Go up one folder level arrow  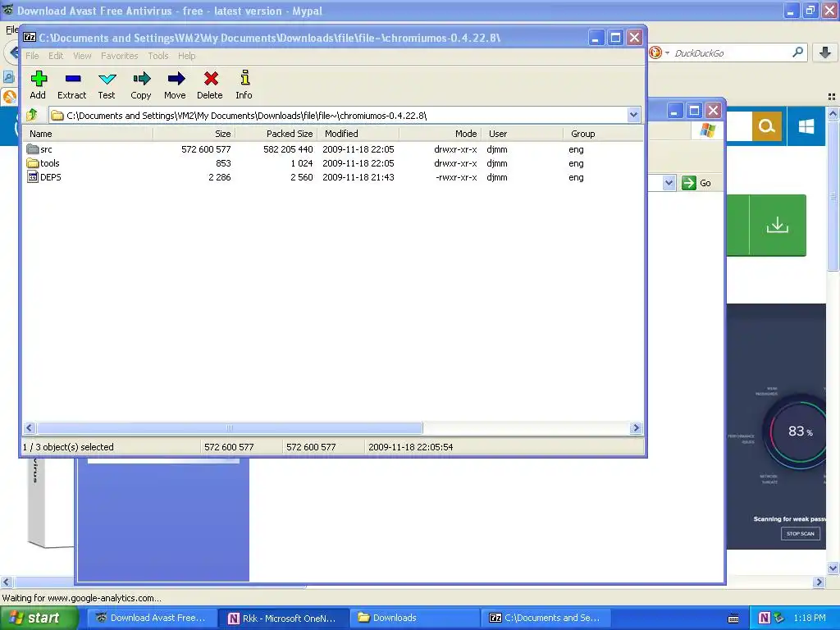[32, 115]
